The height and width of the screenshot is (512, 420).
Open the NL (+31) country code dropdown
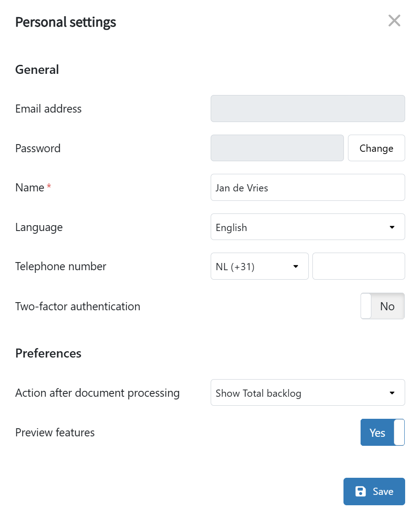(259, 267)
